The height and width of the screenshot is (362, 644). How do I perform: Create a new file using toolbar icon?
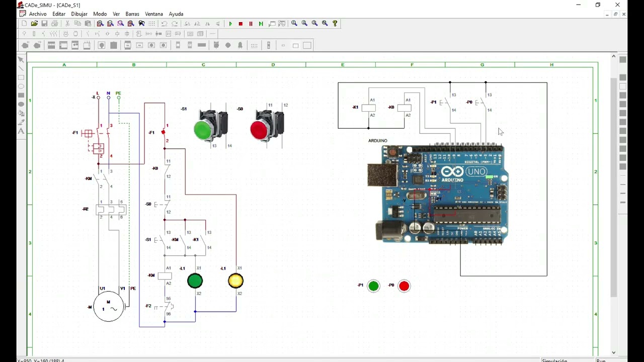(x=24, y=24)
